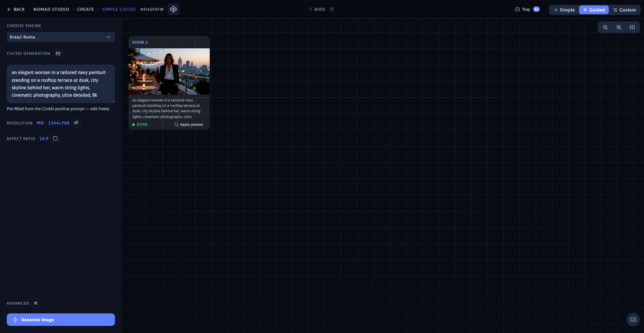Open canvas display sliders settings
This screenshot has height=333, width=644.
[632, 27]
